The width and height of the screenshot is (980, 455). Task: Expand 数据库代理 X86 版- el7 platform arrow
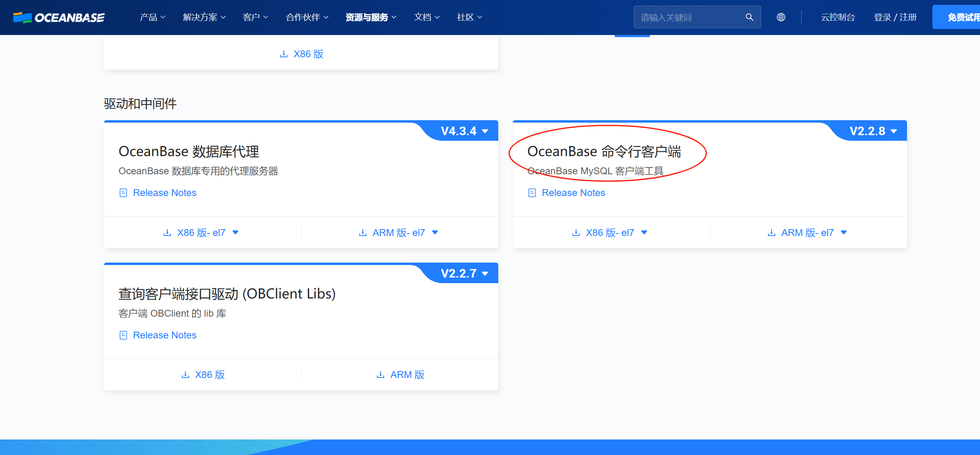[235, 233]
